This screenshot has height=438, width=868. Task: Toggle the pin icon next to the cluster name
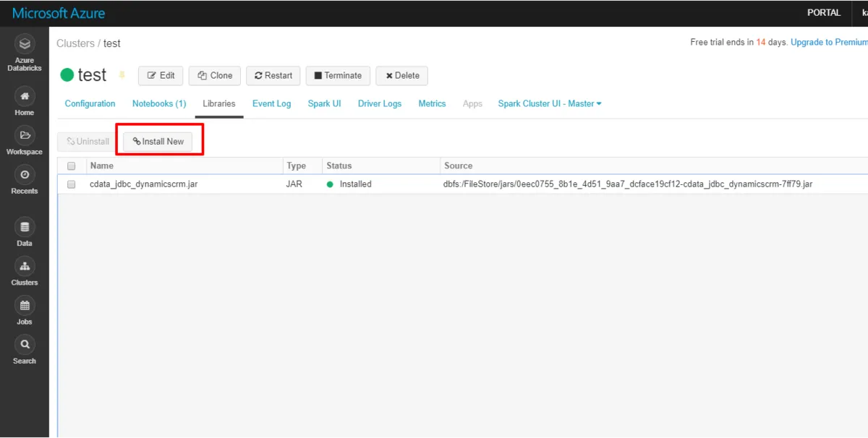122,74
